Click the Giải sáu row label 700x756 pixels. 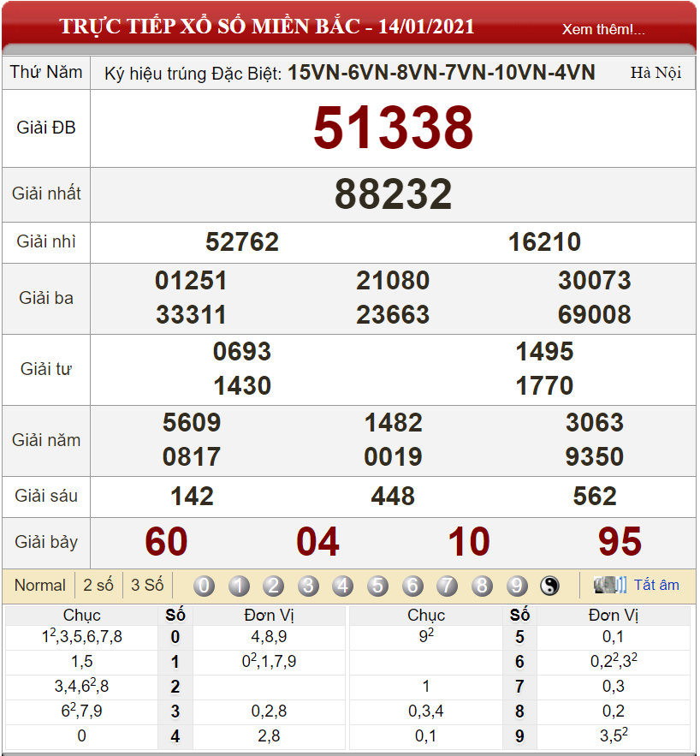[x=46, y=496]
